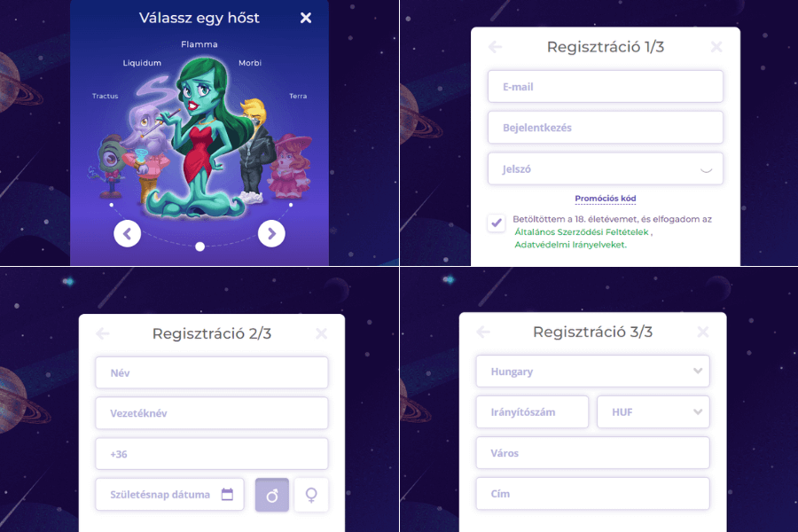
Task: Toggle password visibility eye in Jelszó field
Action: click(706, 169)
